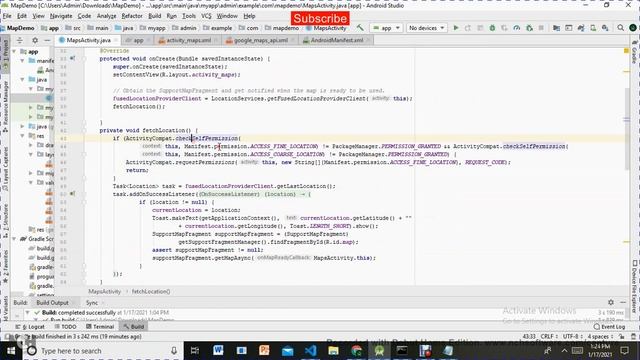The image size is (640, 360).
Task: Open Project panel settings gear icon
Action: coord(35,40)
